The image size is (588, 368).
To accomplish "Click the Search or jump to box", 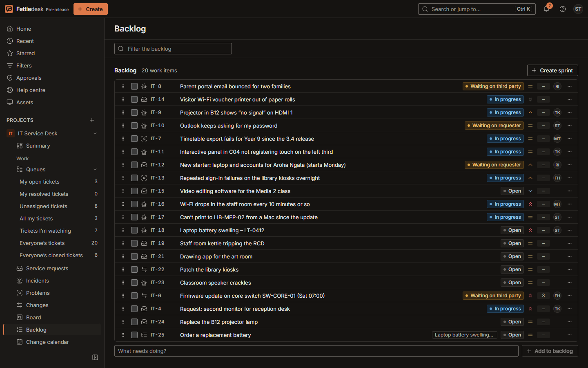I will pyautogui.click(x=477, y=9).
